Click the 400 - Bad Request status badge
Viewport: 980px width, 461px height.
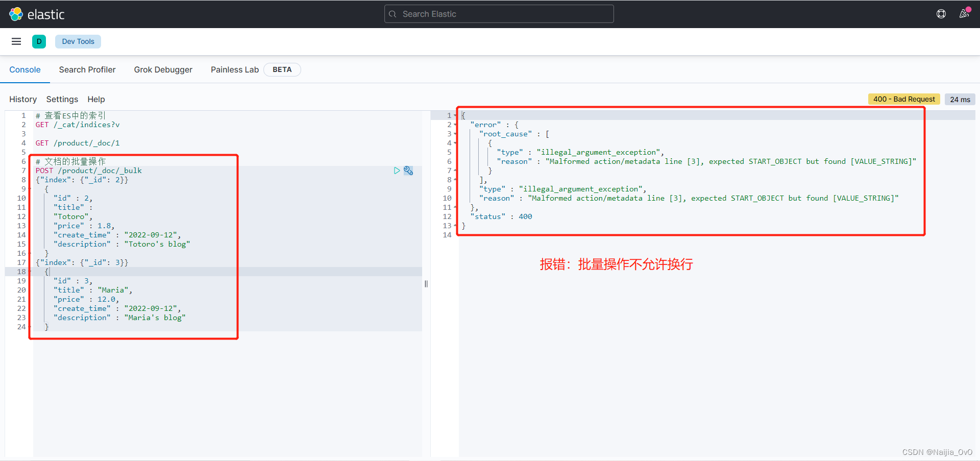[x=904, y=99]
